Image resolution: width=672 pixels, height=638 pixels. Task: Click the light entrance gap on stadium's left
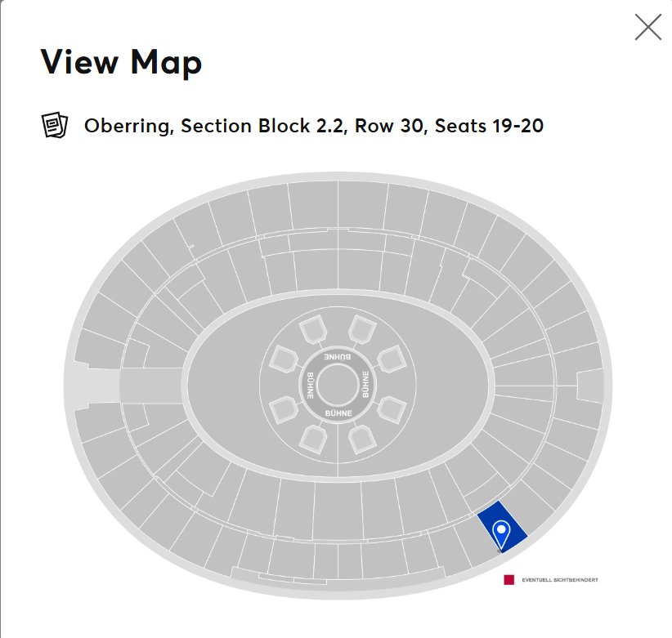98,386
